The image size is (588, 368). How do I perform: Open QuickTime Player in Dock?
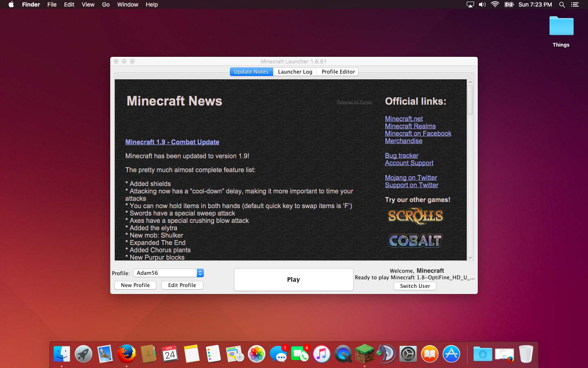pos(343,354)
